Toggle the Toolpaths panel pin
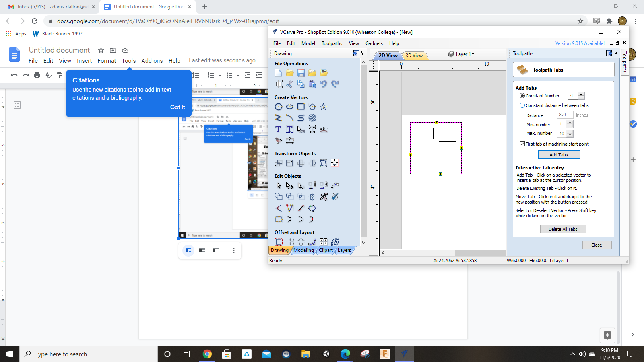Screen dimensions: 644x362 click(x=615, y=53)
